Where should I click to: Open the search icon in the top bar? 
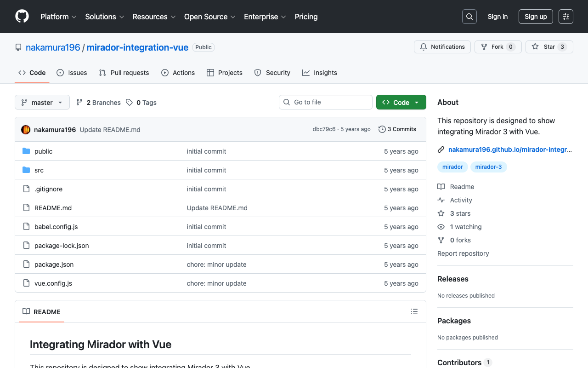(x=469, y=17)
